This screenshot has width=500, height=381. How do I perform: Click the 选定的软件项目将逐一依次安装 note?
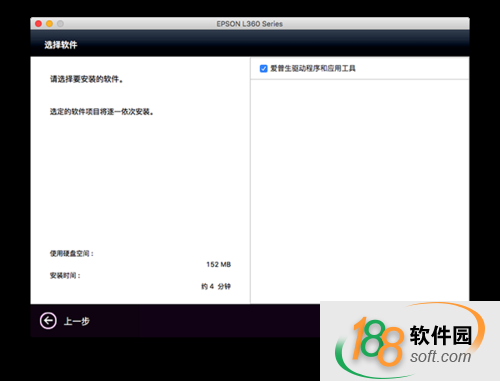102,111
